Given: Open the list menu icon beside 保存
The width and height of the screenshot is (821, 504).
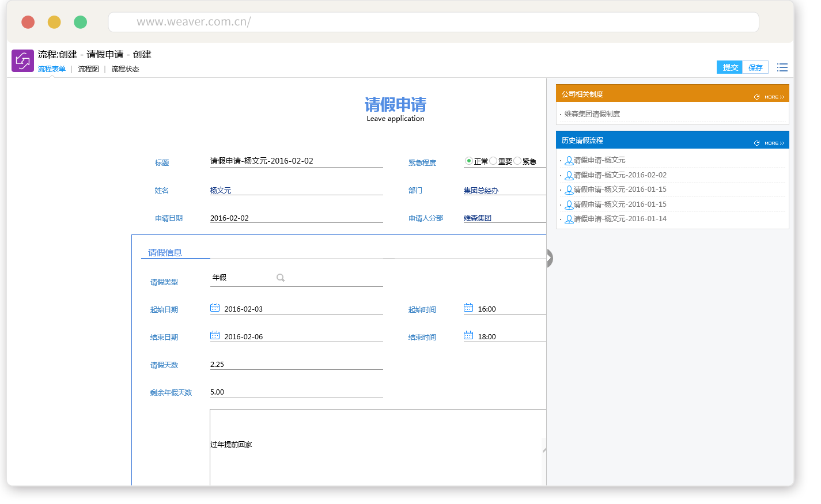Looking at the screenshot, I should click(782, 68).
